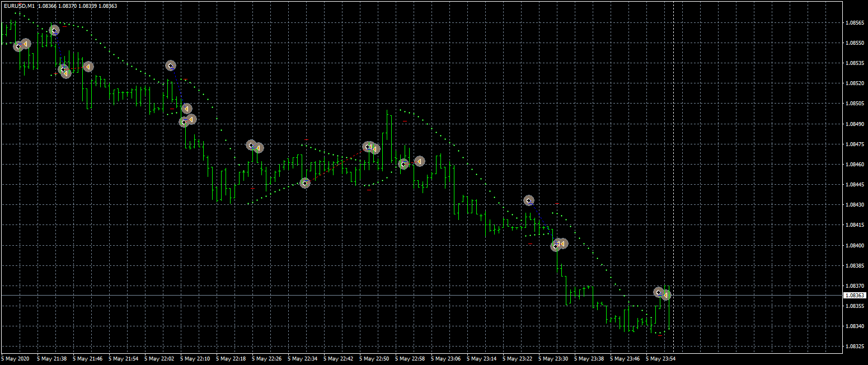Click the 5 May 22:34 time label
The width and height of the screenshot is (868, 365).
click(x=303, y=358)
